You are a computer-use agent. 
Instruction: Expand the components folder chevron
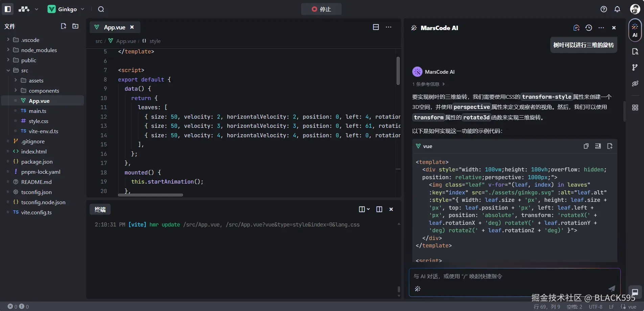coord(16,91)
